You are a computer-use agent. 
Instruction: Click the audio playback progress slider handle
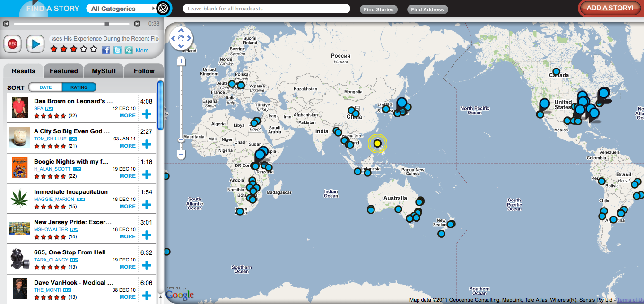107,24
